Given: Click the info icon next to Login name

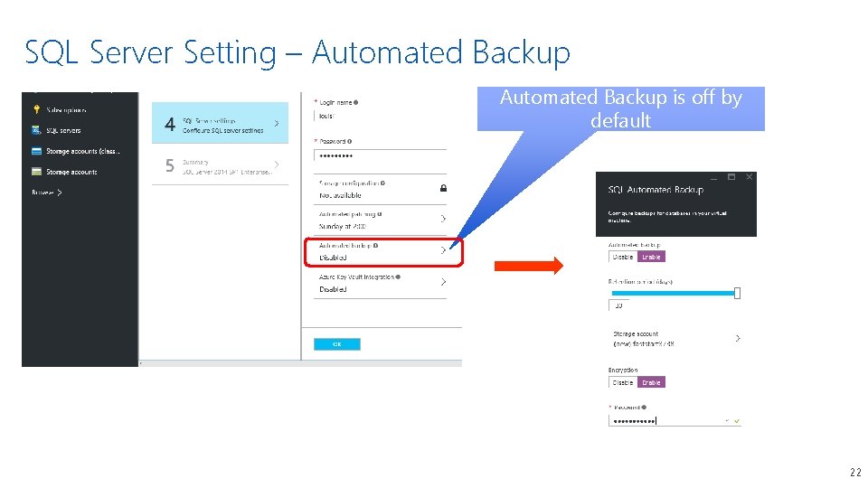Looking at the screenshot, I should coord(356,102).
